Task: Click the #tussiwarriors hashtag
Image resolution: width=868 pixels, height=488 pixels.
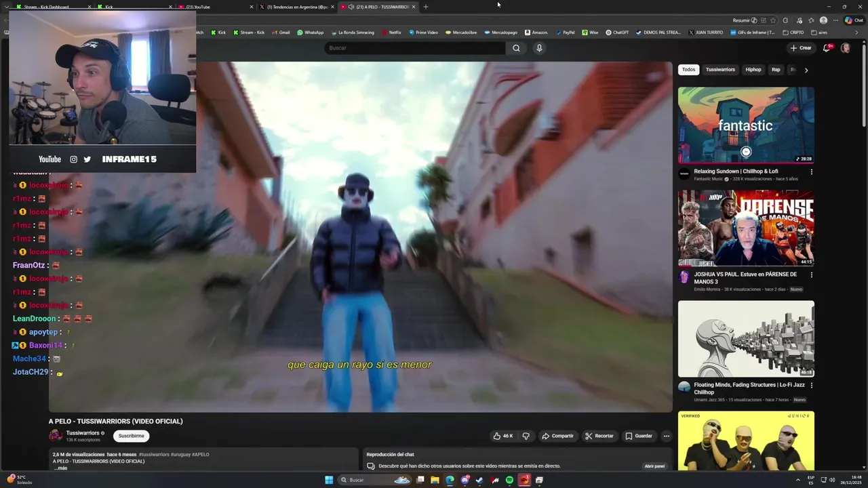Action: click(154, 455)
